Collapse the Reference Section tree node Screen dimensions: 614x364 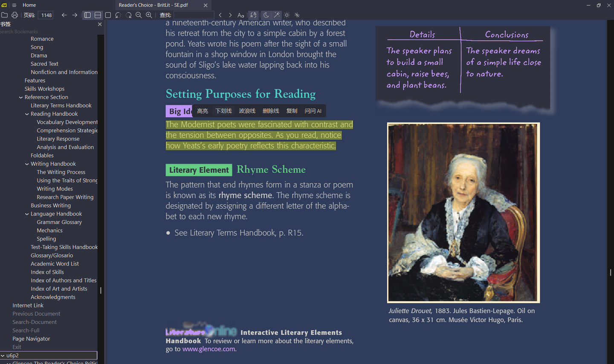pos(21,97)
